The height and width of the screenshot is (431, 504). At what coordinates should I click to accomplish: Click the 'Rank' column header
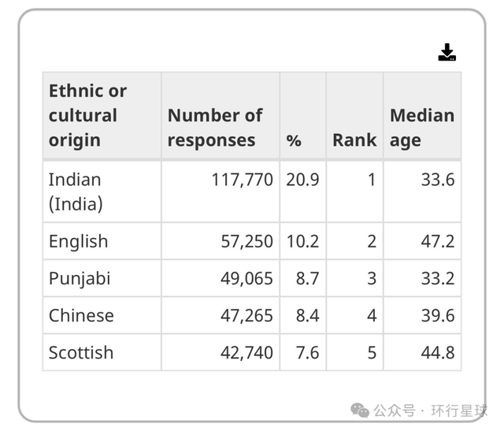(354, 140)
